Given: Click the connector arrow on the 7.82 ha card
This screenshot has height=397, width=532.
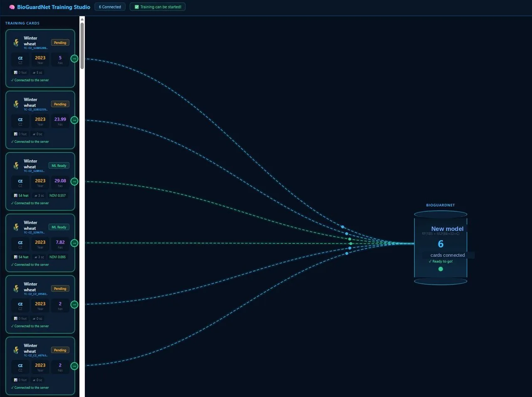Looking at the screenshot, I should coord(74,243).
